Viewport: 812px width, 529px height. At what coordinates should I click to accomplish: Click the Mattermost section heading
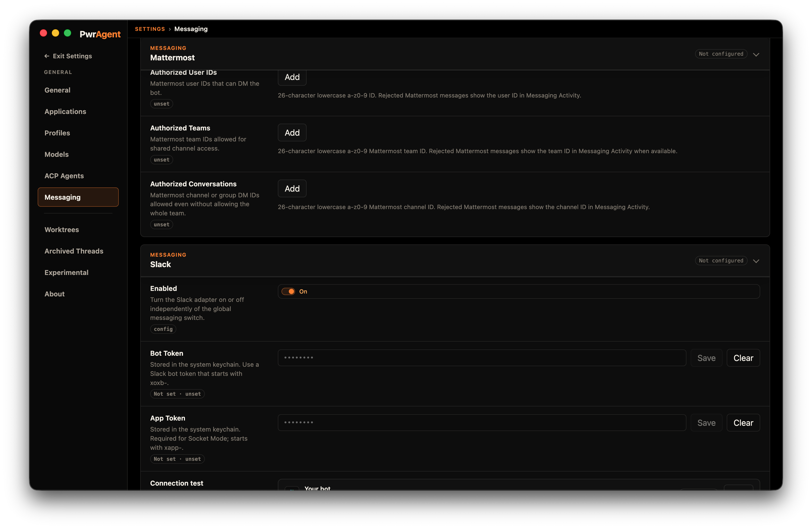tap(172, 57)
